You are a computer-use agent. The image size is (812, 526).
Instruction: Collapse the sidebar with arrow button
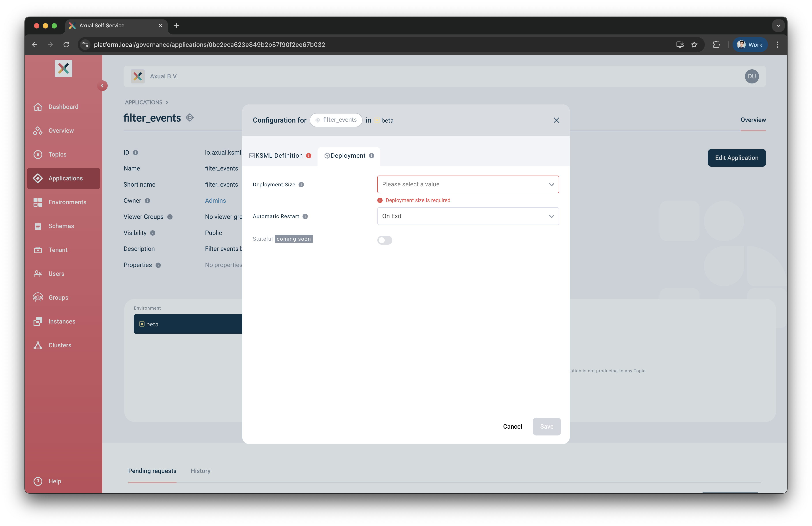[x=102, y=86]
